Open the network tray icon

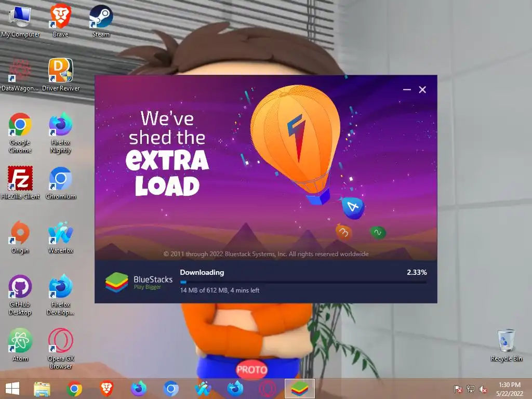471,389
